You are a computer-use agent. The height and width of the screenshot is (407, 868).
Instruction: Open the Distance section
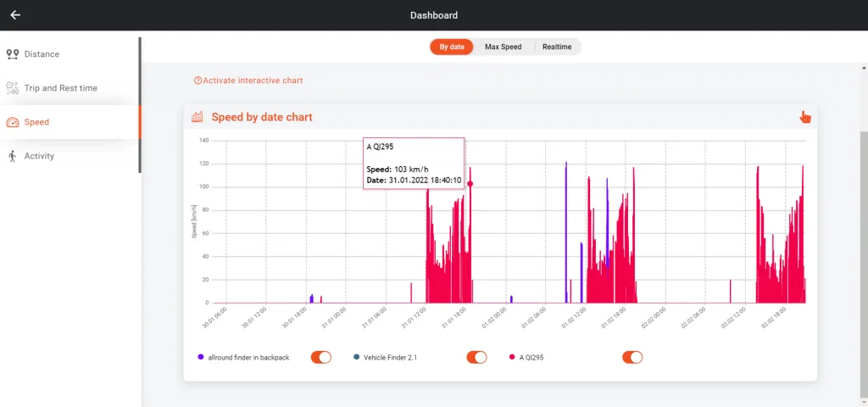click(x=70, y=54)
